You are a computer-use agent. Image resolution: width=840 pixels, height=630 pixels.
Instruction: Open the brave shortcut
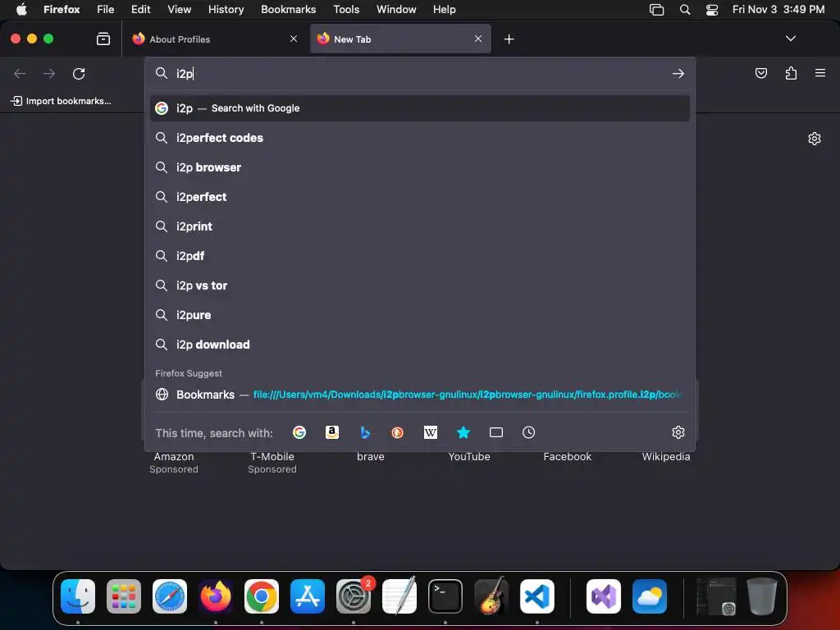[x=371, y=456]
